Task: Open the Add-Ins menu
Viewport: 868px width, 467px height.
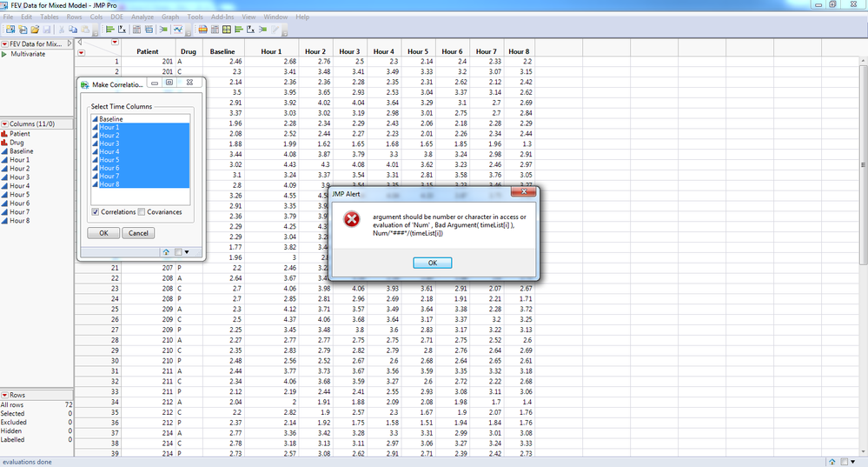Action: (x=222, y=17)
